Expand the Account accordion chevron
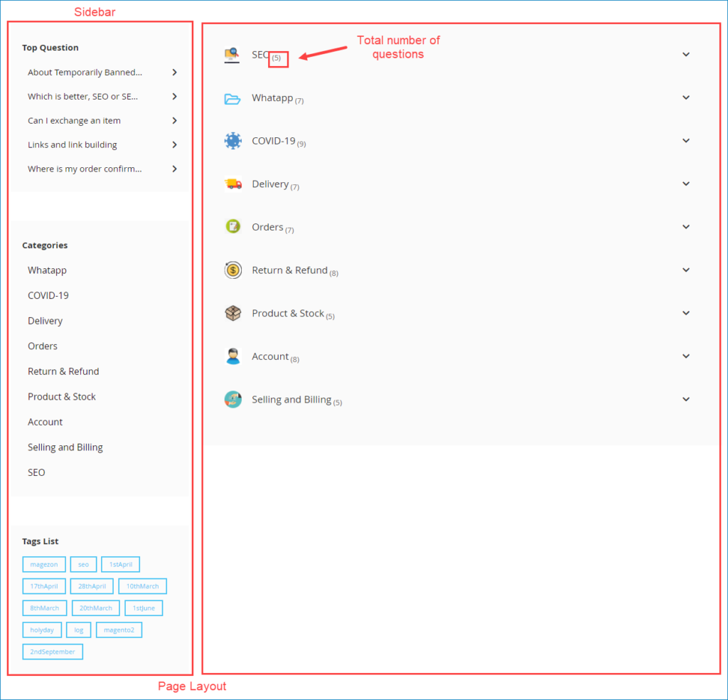The width and height of the screenshot is (728, 700). [686, 356]
